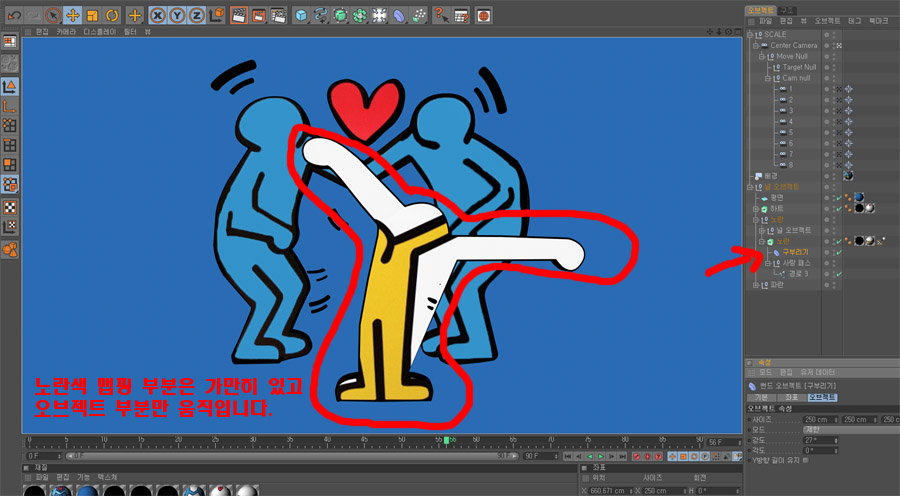Collapse the orange 널 오브젝트 group
Viewport: 900px width, 496px height.
click(750, 187)
